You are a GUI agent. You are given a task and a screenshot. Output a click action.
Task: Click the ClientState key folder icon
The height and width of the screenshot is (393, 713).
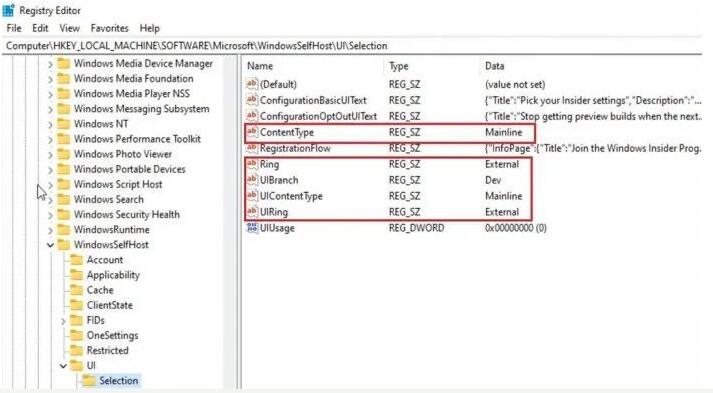coord(76,305)
